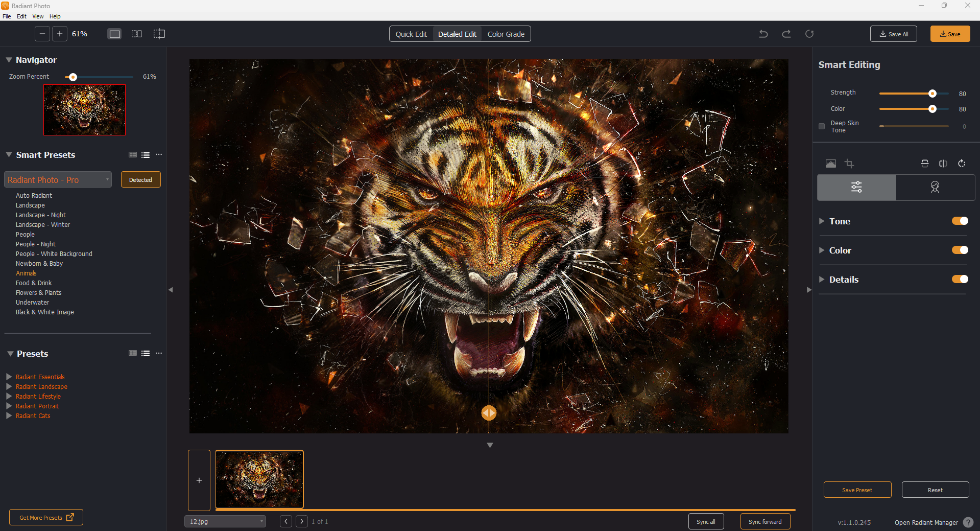Viewport: 980px width, 531px height.
Task: Select the single image view icon
Action: point(115,34)
